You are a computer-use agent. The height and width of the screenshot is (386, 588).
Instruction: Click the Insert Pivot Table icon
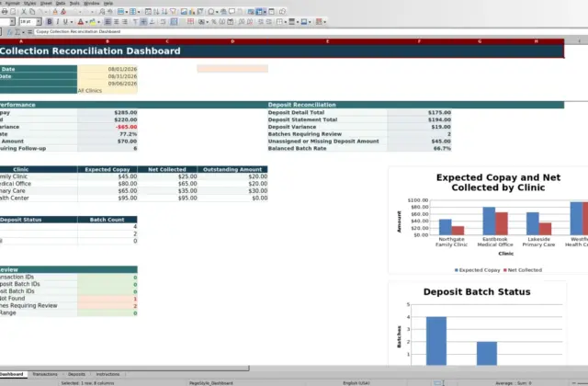tap(200, 12)
